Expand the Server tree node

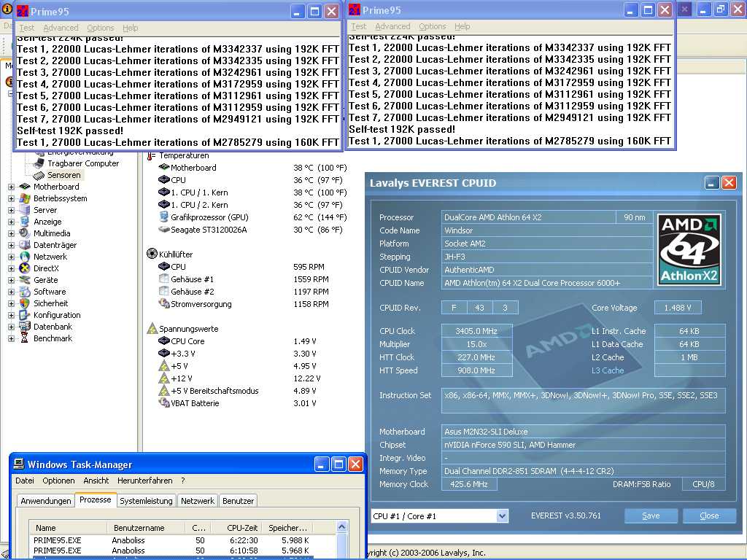(x=11, y=210)
